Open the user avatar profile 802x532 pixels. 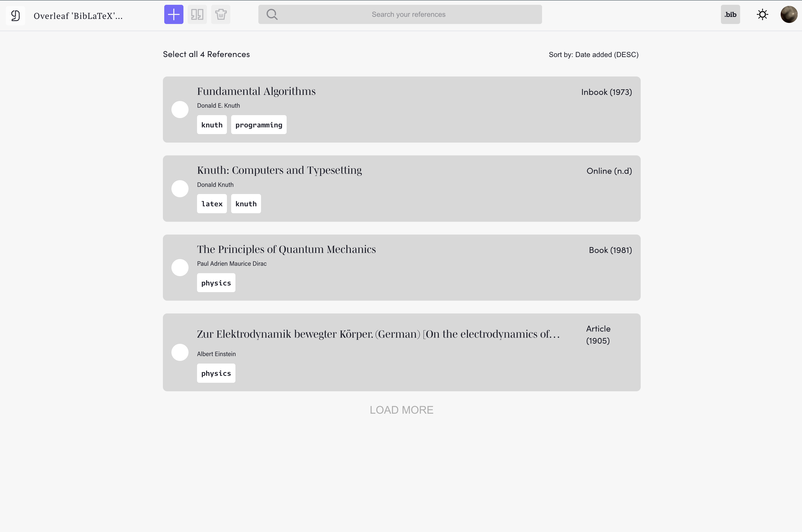[x=789, y=15]
